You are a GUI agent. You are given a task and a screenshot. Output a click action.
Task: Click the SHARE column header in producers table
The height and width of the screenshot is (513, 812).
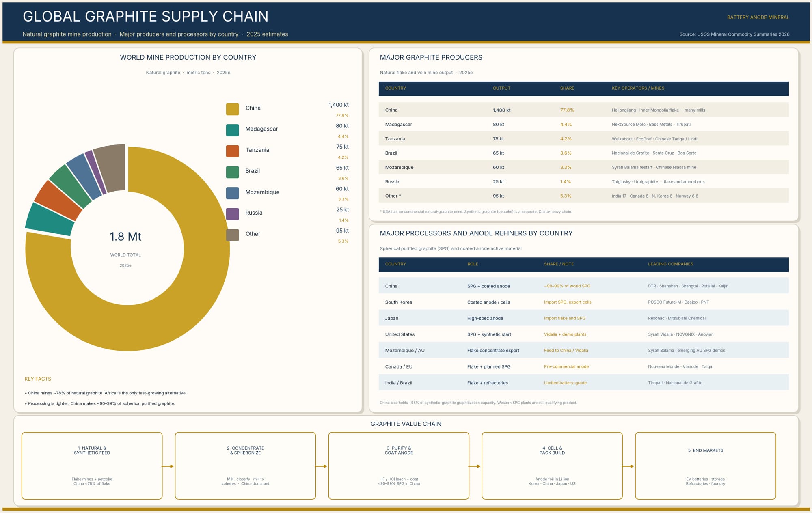567,88
